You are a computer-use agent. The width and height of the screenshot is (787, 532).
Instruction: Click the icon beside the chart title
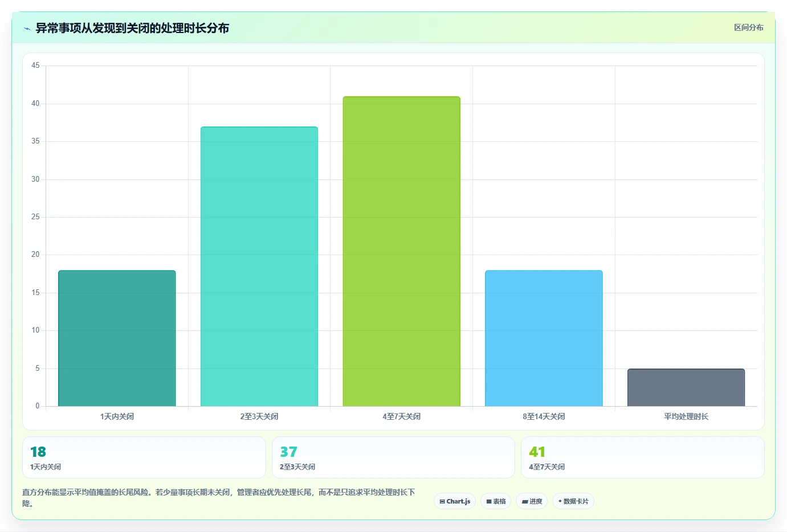tap(27, 28)
